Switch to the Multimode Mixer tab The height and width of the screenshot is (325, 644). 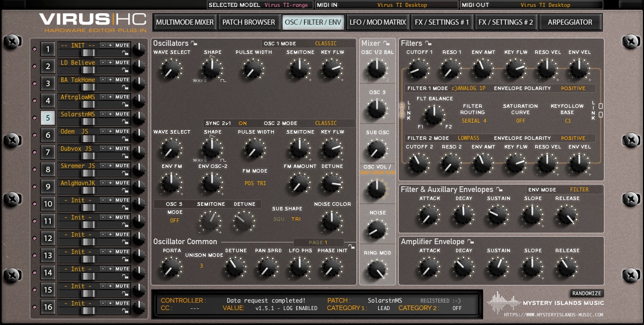(x=185, y=22)
